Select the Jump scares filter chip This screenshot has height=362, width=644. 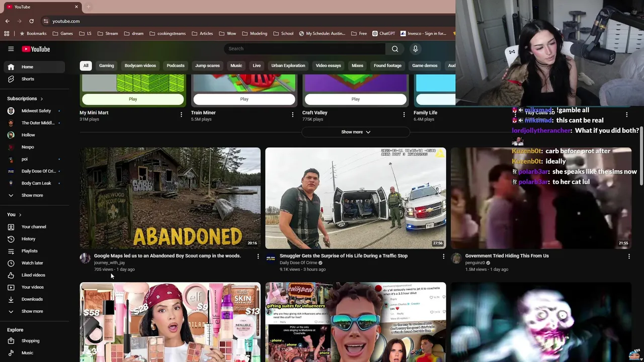tap(207, 65)
